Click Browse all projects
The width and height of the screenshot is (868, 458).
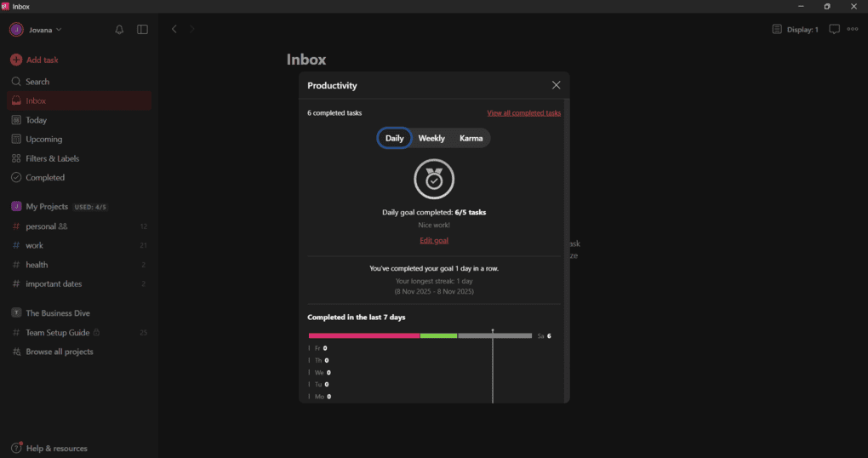pyautogui.click(x=79, y=352)
